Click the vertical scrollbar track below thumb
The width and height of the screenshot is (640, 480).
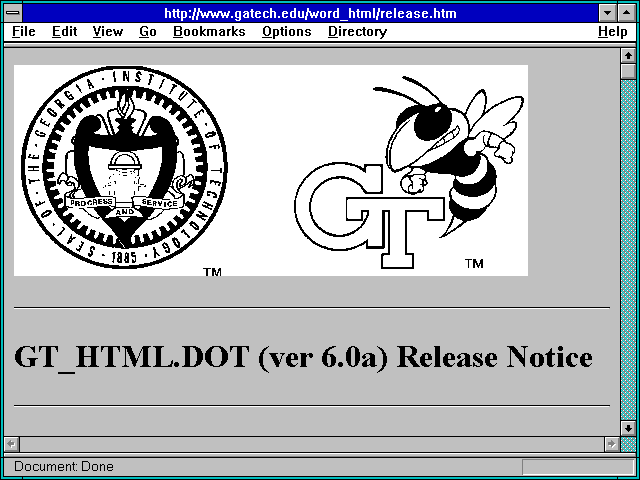[x=628, y=250]
